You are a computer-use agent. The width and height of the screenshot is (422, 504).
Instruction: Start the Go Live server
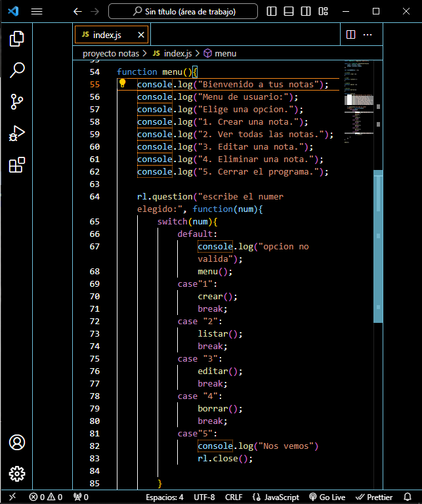click(x=327, y=497)
